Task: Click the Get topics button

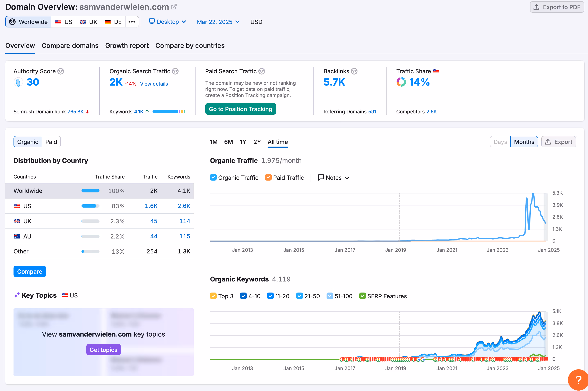Action: [103, 350]
